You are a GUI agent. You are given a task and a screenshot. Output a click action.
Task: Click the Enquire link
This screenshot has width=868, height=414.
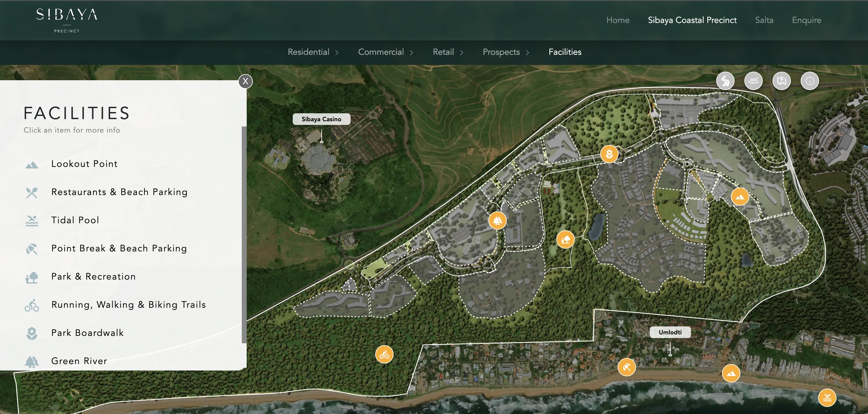click(806, 20)
